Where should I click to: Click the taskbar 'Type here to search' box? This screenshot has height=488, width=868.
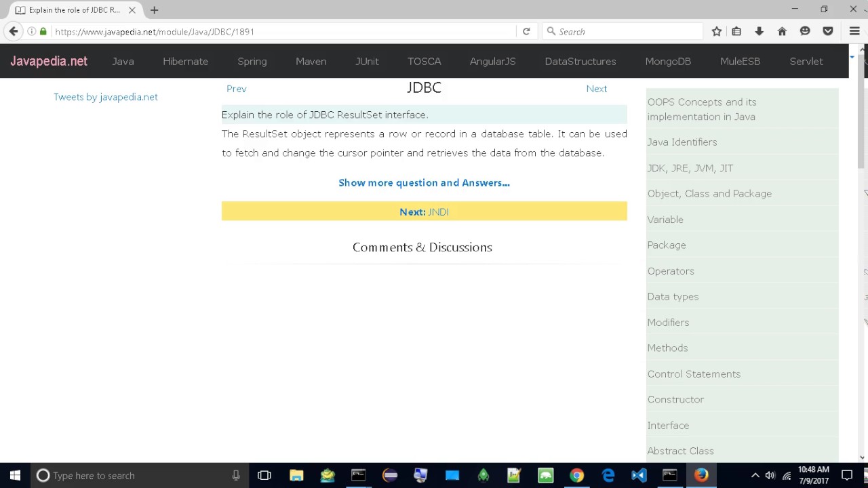click(x=140, y=476)
